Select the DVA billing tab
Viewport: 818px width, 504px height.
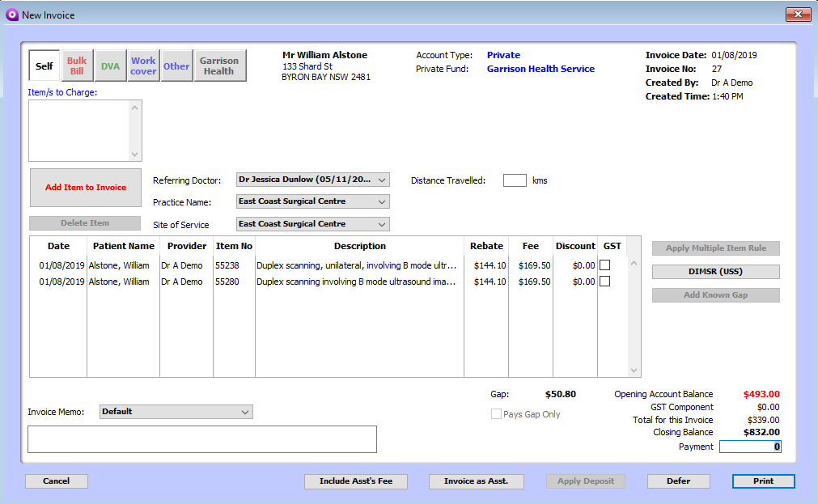pyautogui.click(x=110, y=66)
